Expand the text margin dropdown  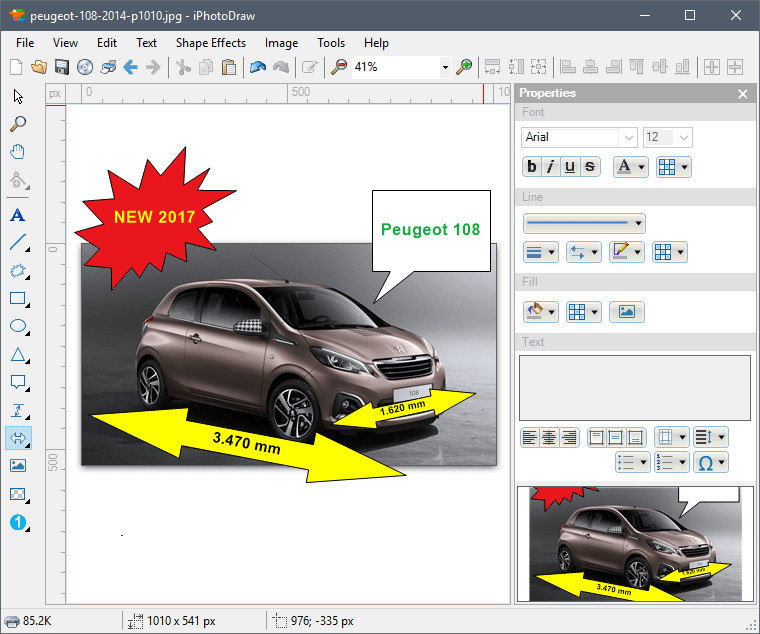tap(671, 438)
